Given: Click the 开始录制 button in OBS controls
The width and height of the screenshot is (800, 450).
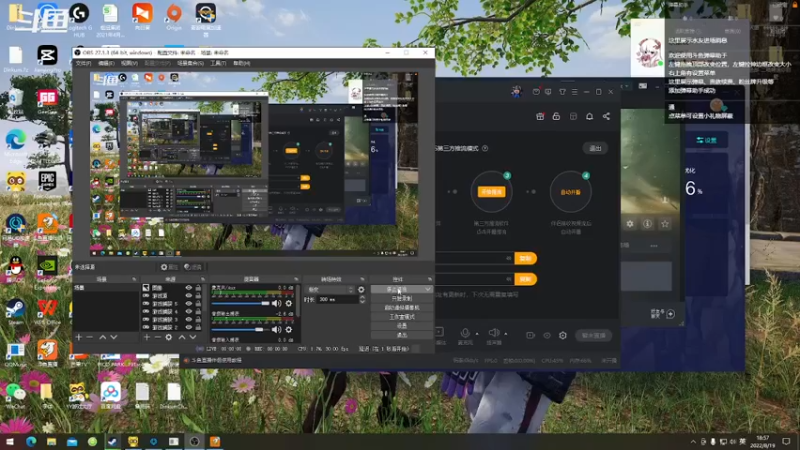Looking at the screenshot, I should point(402,298).
